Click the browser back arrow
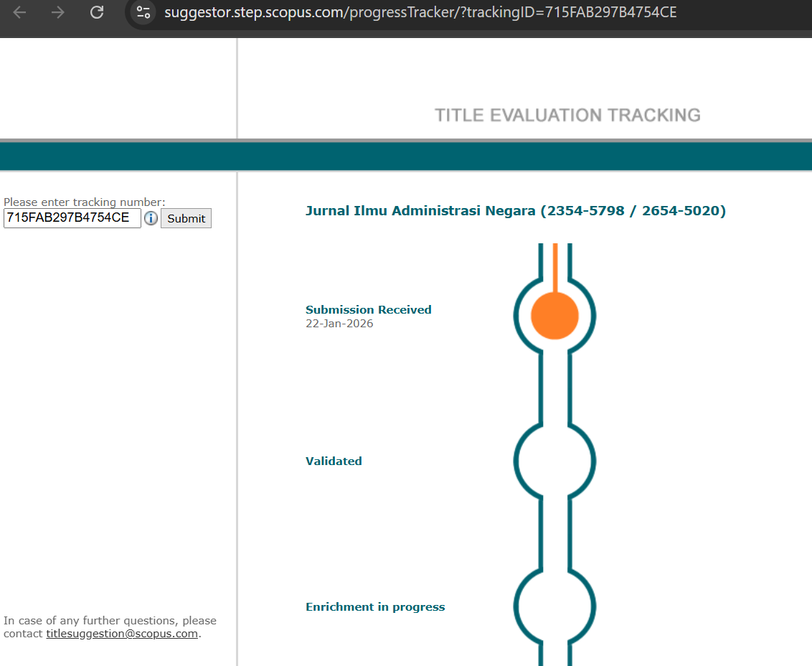812x666 pixels. click(x=19, y=12)
